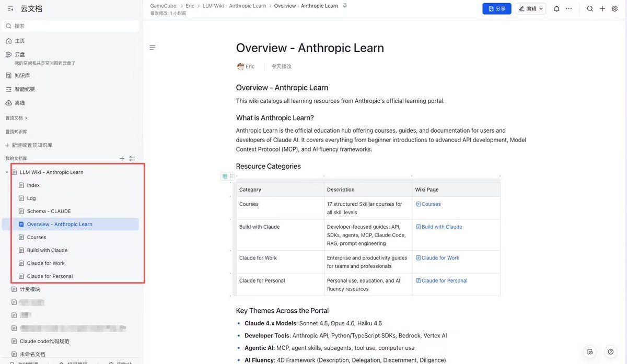Open the 编辑 edit mode dropdown
This screenshot has width=627, height=364.
[531, 8]
